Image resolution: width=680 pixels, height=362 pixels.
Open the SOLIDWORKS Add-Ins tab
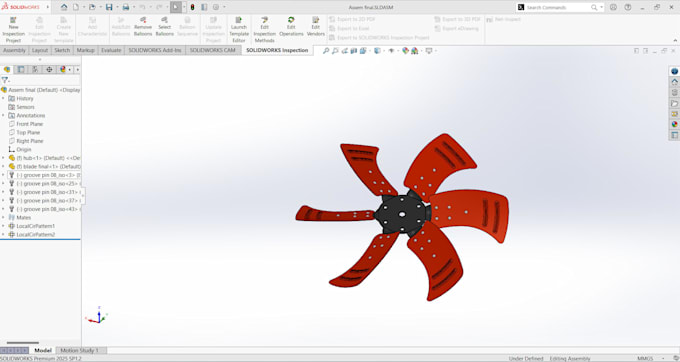coord(155,50)
